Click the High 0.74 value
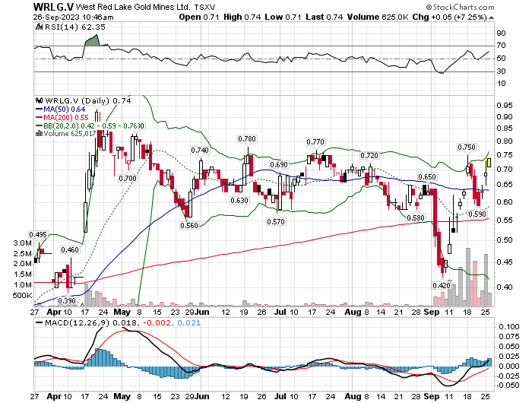The image size is (532, 403). pos(242,17)
